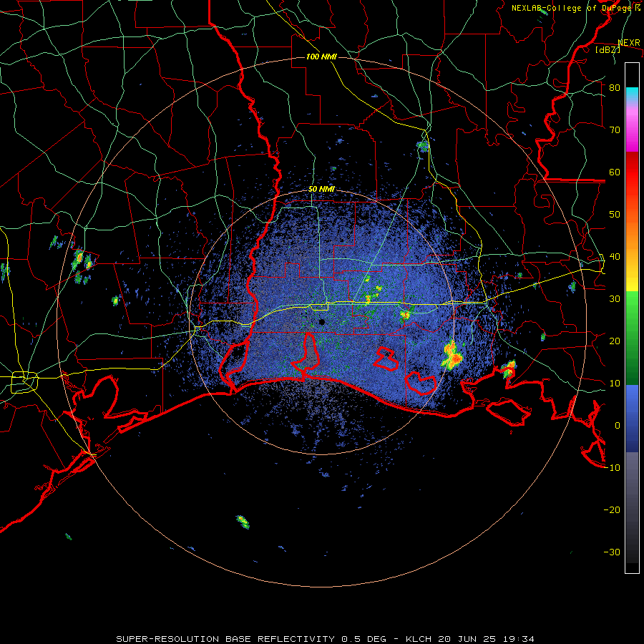Click the 20 dBZ label on the scale

[615, 341]
